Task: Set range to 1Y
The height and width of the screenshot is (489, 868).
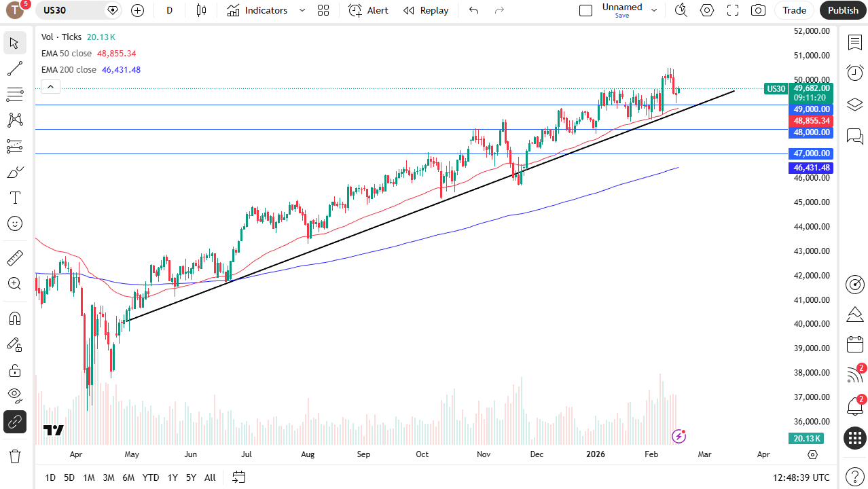Action: (x=173, y=477)
